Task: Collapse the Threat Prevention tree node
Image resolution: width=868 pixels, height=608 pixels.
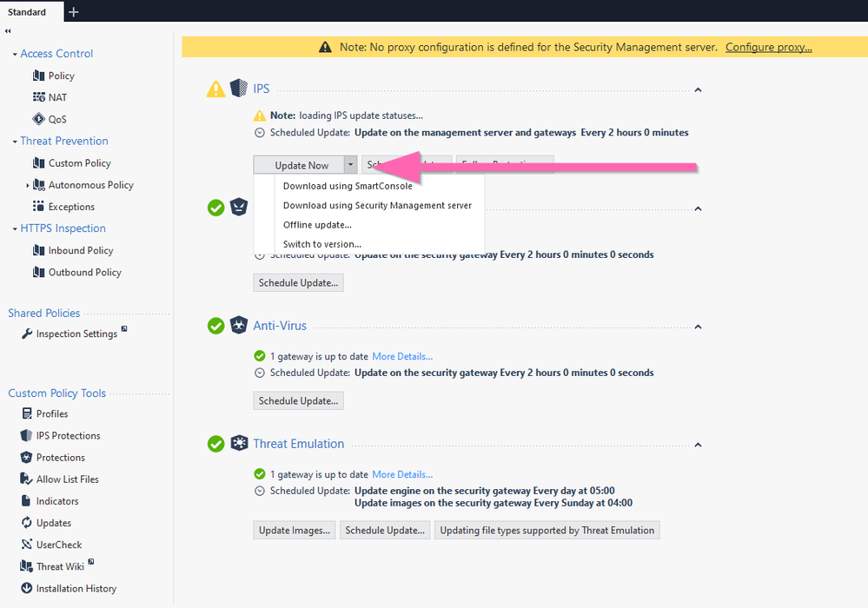Action: pyautogui.click(x=15, y=142)
